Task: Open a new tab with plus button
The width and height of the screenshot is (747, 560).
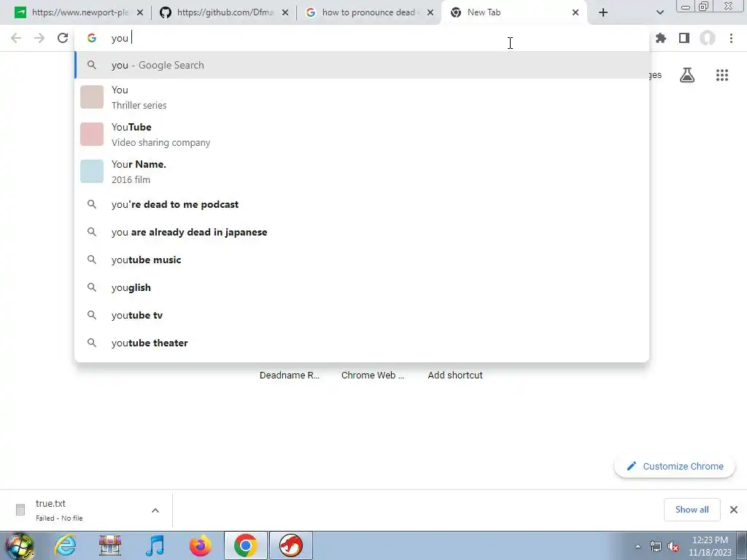Action: pos(603,12)
